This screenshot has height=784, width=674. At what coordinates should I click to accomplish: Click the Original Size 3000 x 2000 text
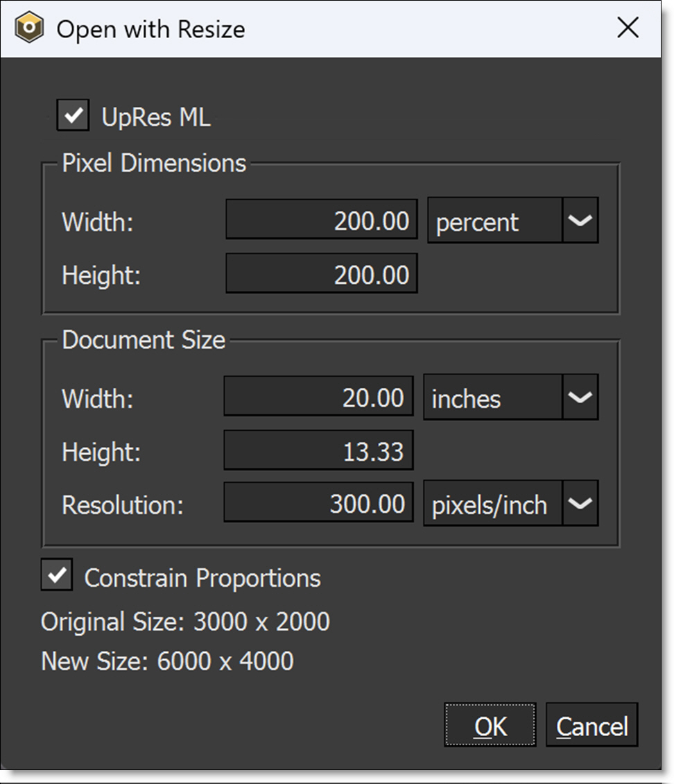(x=185, y=622)
